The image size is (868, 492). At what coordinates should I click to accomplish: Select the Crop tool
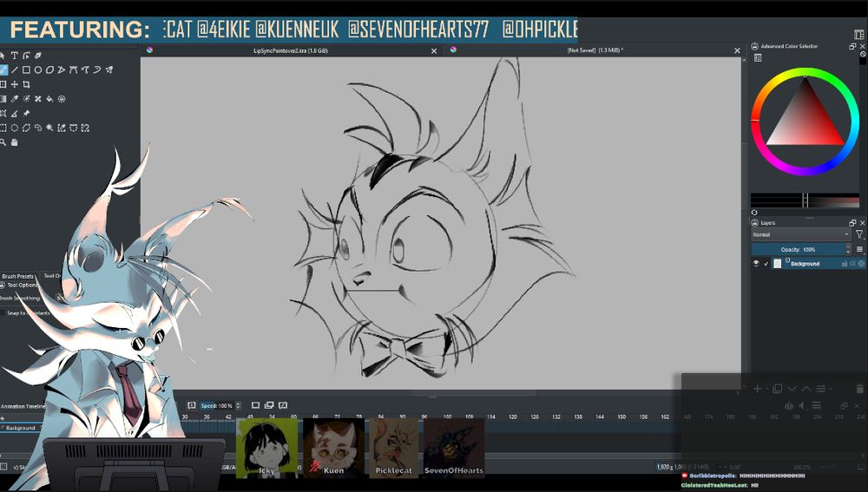tap(26, 84)
